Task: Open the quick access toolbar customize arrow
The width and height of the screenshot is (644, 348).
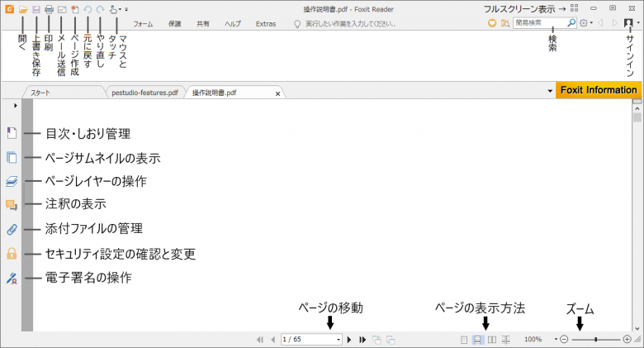Action: pos(126,9)
